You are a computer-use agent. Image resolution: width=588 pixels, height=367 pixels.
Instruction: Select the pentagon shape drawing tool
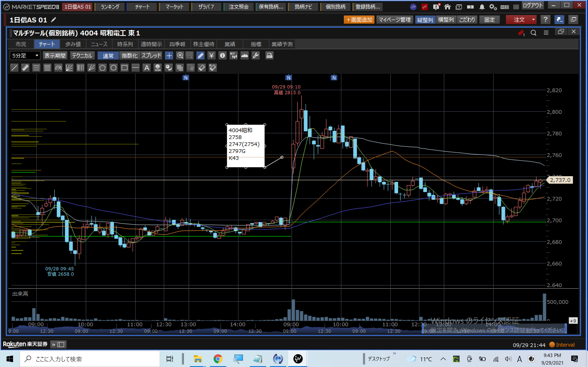coord(102,68)
